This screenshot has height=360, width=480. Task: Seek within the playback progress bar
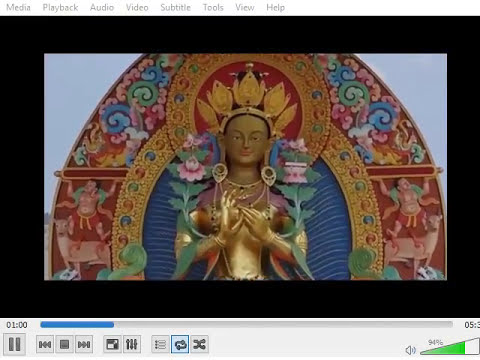pyautogui.click(x=246, y=324)
